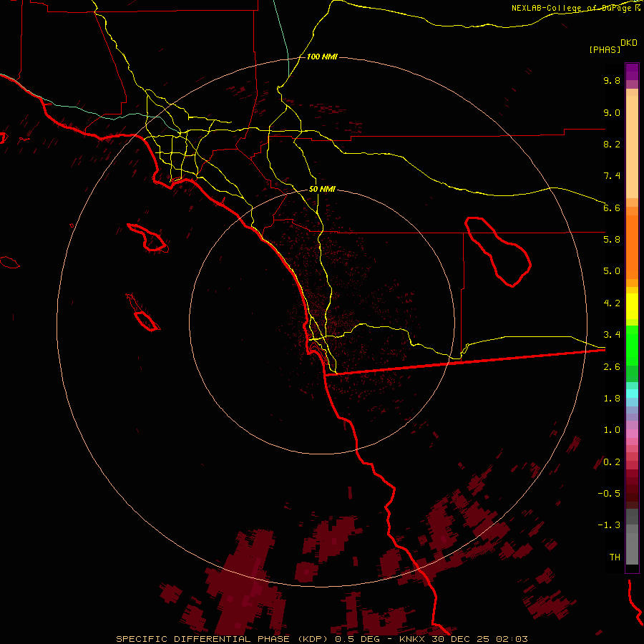Pick the orange band on the colorbar
The image size is (644, 644).
(632, 248)
